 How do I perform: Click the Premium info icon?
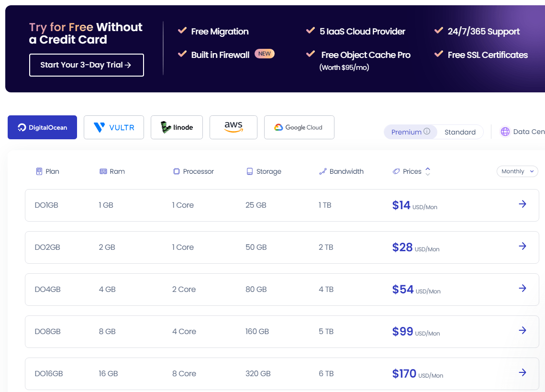pyautogui.click(x=427, y=132)
